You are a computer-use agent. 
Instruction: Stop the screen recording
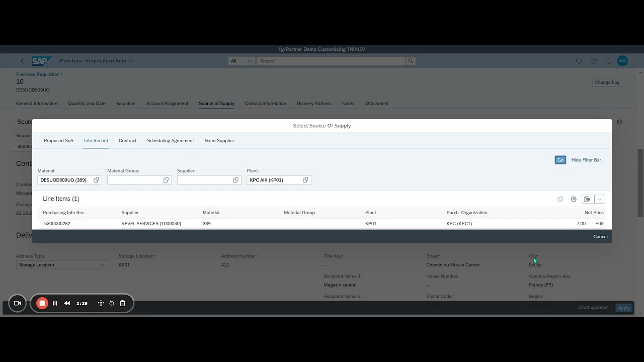click(x=42, y=303)
